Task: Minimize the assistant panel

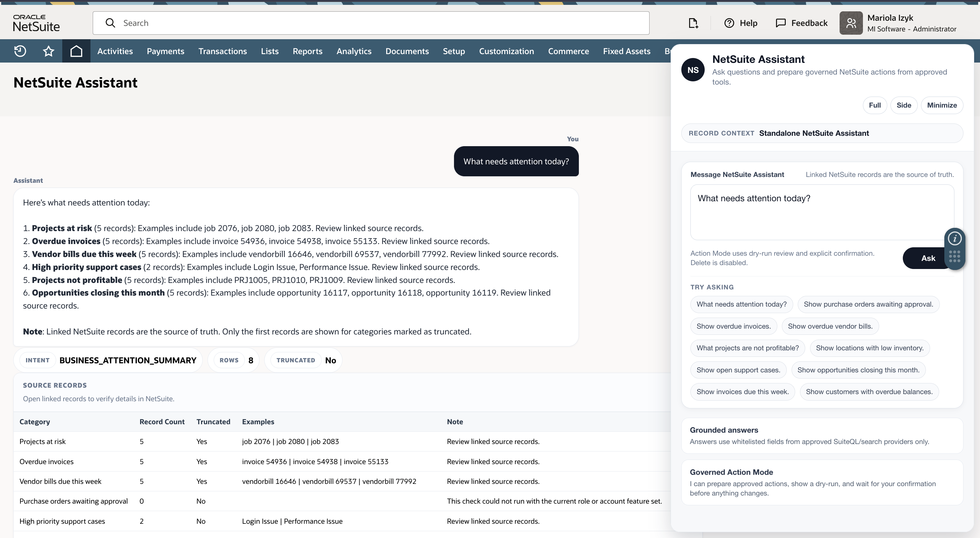Action: coord(942,105)
